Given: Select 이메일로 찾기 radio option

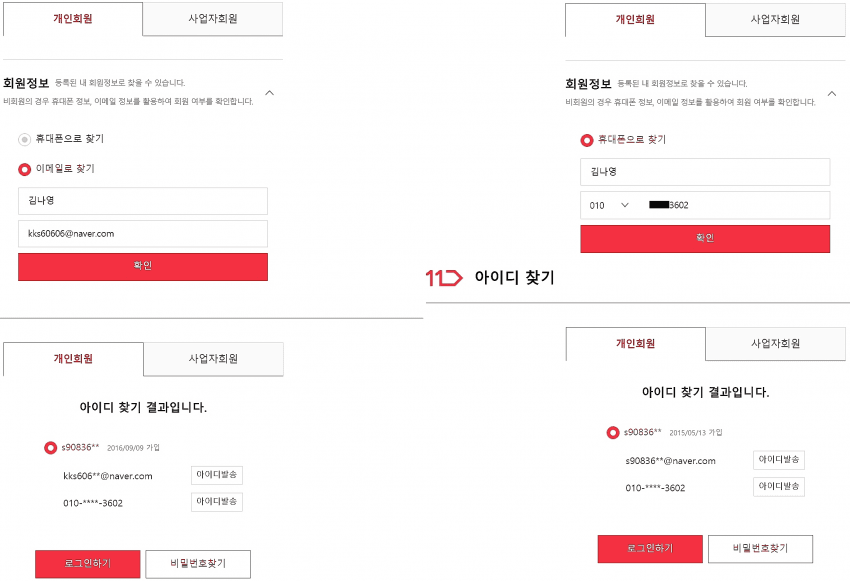Looking at the screenshot, I should [24, 169].
